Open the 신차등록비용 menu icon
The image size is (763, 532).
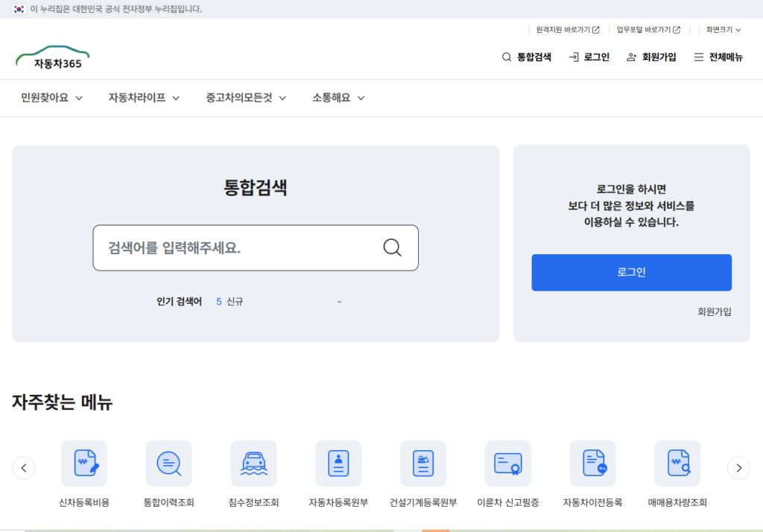click(x=83, y=463)
